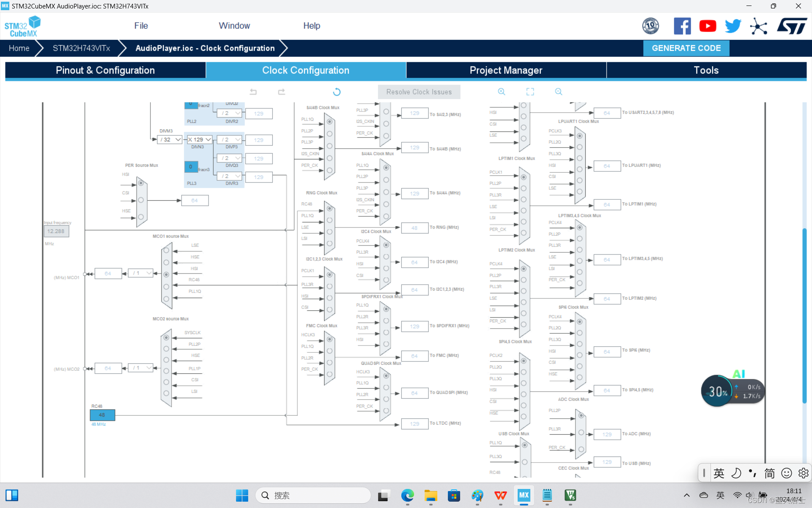Click the Home breadcrumb link
Image resolution: width=812 pixels, height=508 pixels.
19,48
